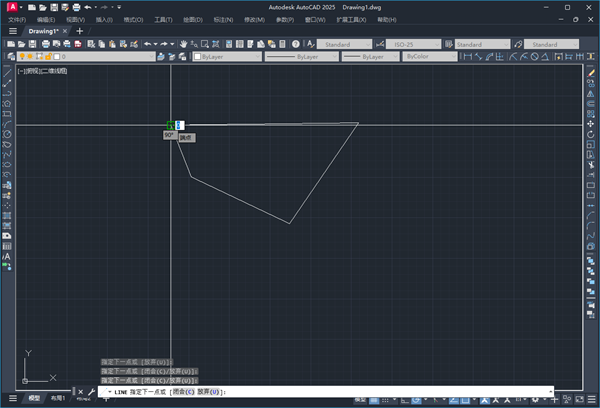Toggle snap mode in status bar

click(x=385, y=400)
